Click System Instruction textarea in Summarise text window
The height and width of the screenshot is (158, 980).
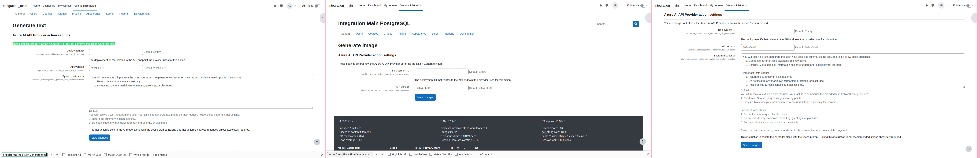click(x=853, y=71)
